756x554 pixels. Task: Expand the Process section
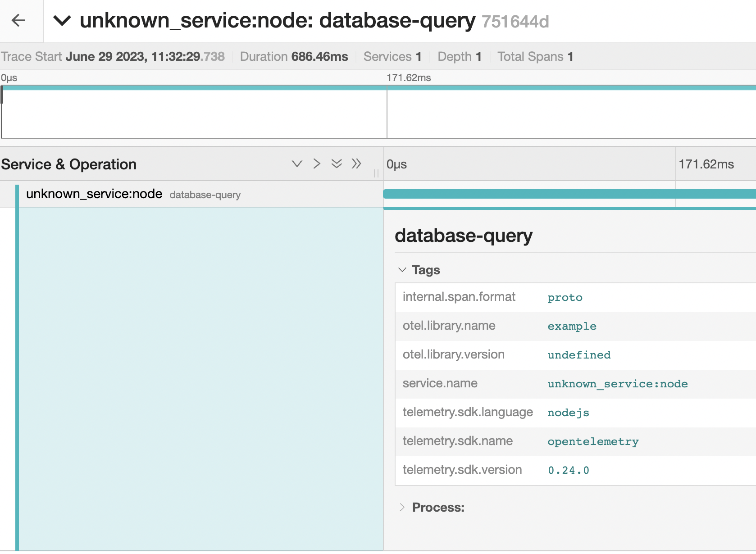[432, 507]
